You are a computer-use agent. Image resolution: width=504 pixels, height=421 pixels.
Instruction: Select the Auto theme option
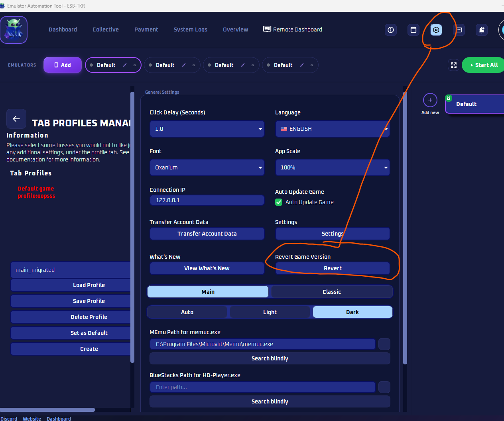point(187,312)
